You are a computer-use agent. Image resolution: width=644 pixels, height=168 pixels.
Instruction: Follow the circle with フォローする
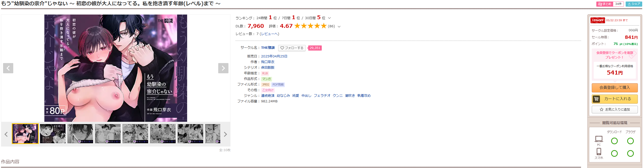coord(292,48)
